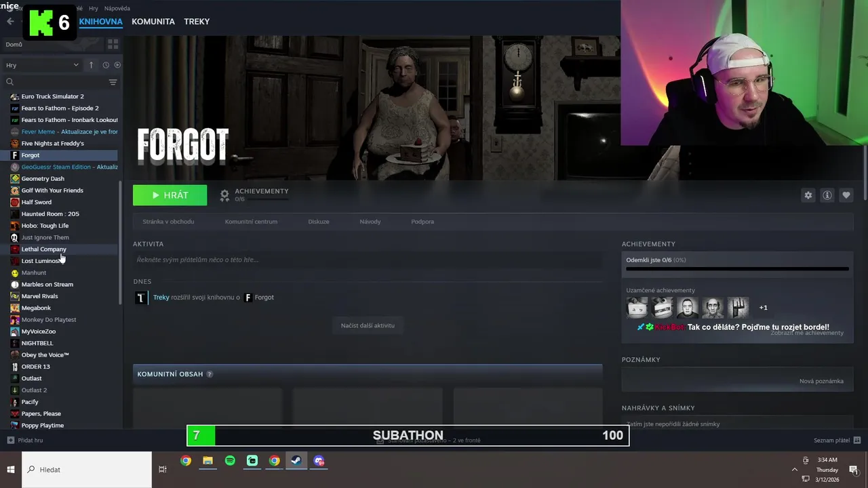Select Five Nights at Freddy's
This screenshot has width=868, height=488.
pyautogui.click(x=52, y=144)
